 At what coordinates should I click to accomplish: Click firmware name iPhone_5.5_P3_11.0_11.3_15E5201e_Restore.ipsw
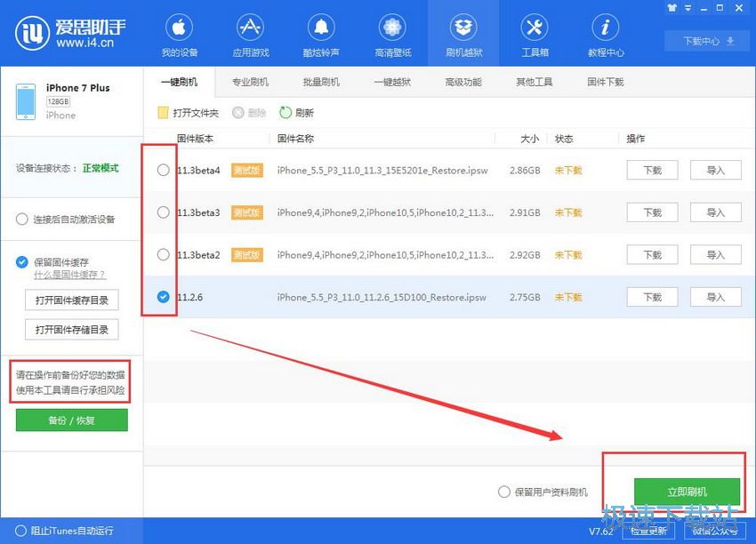pyautogui.click(x=382, y=170)
